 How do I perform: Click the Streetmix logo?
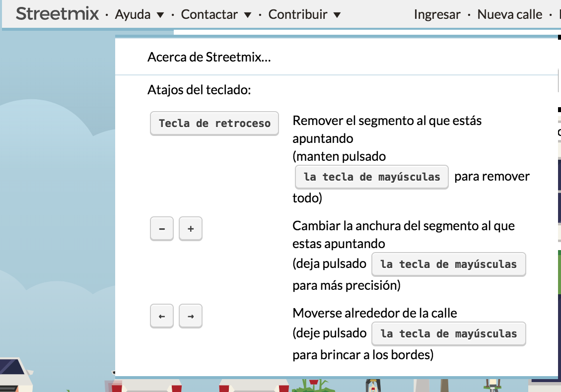tap(57, 14)
